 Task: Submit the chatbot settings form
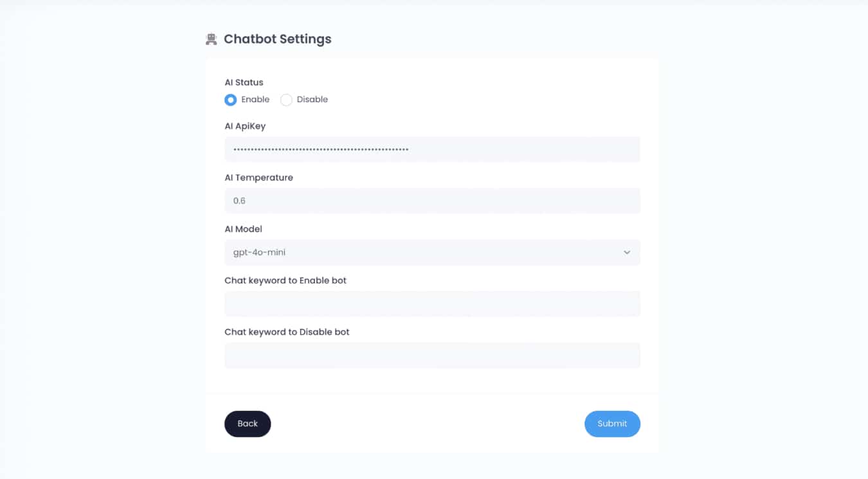[611, 424]
